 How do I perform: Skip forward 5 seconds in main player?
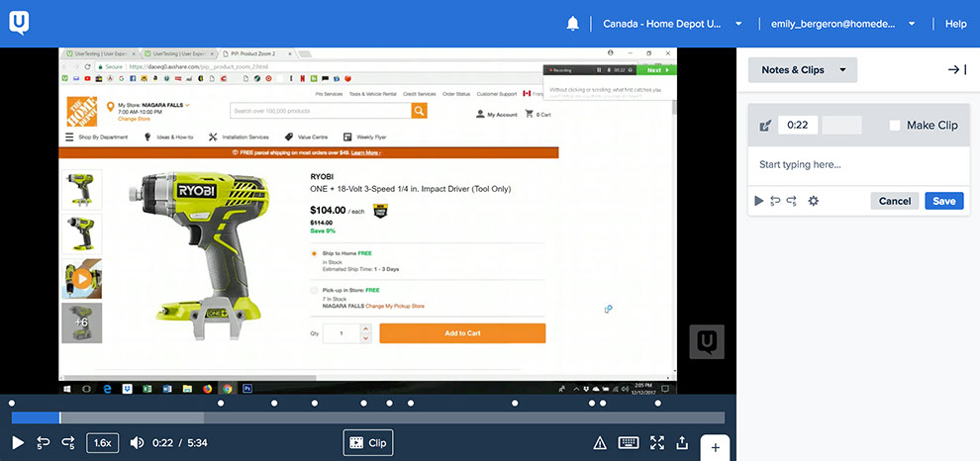pyautogui.click(x=68, y=443)
